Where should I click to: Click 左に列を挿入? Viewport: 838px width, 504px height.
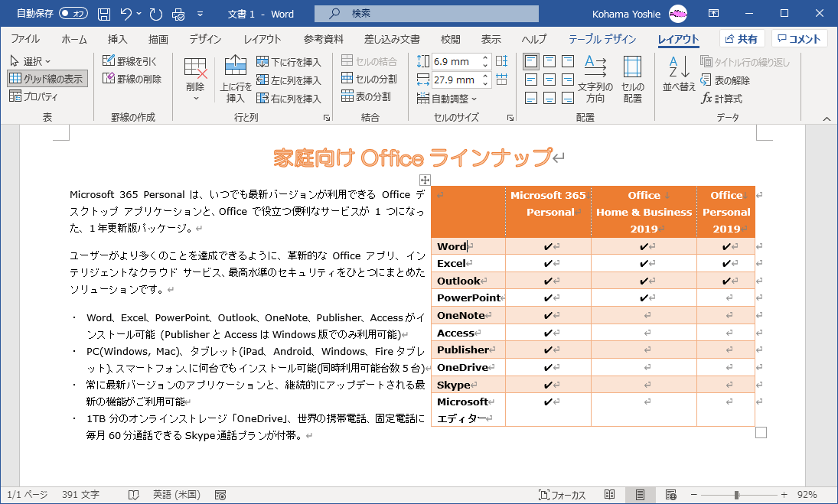289,80
